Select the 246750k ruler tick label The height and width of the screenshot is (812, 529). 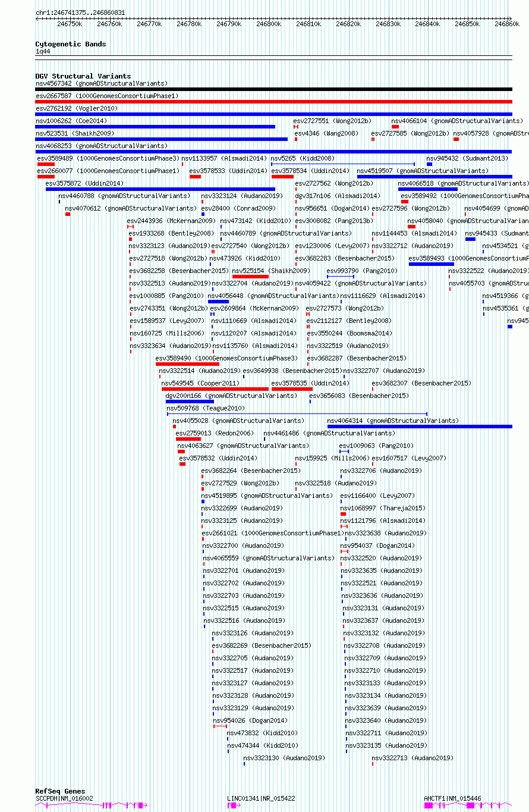[x=70, y=24]
